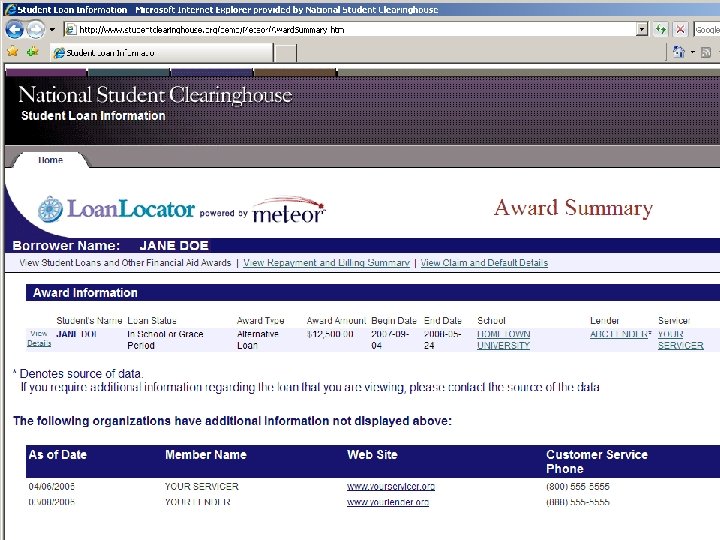
Task: Refresh the page with the green arrows icon
Action: point(661,30)
